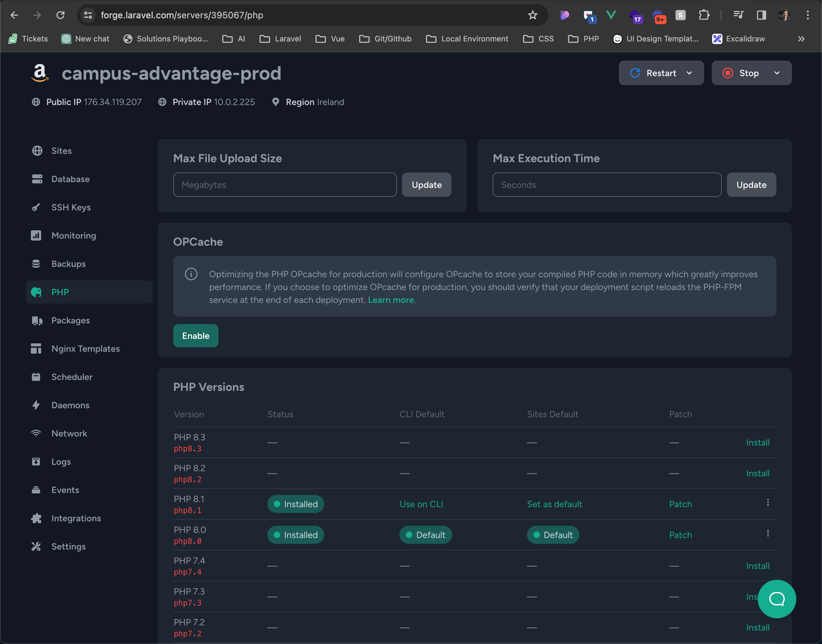Open PHP 8.1 row three-dot menu
The image size is (822, 644).
click(768, 503)
